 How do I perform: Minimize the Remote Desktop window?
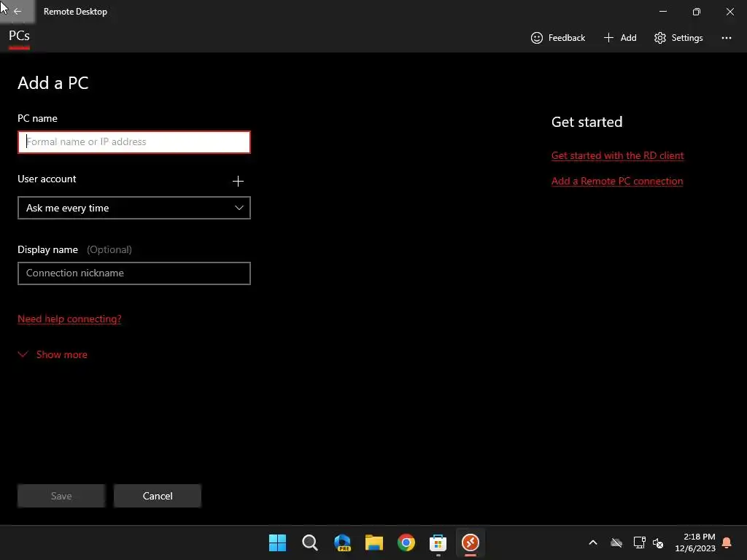click(x=662, y=12)
